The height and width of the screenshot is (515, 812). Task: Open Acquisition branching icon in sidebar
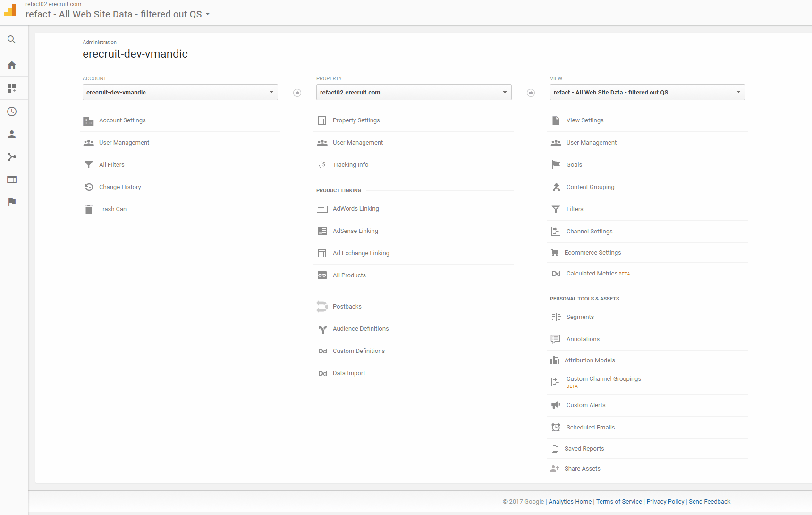coord(12,157)
